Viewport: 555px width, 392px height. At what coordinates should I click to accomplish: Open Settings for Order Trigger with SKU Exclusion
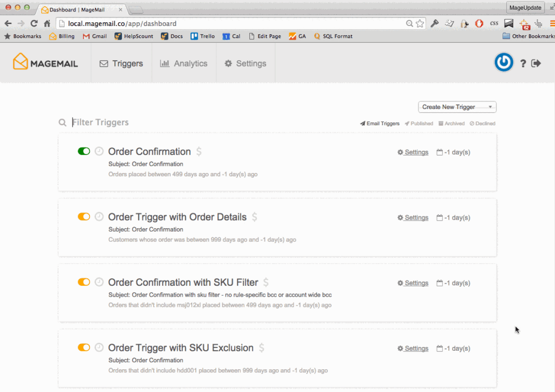(413, 349)
